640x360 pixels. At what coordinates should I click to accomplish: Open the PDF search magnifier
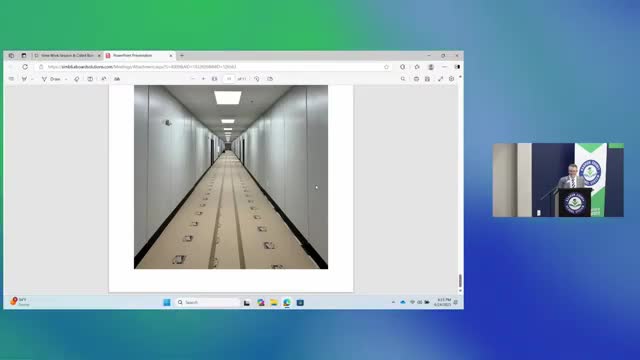coord(403,79)
